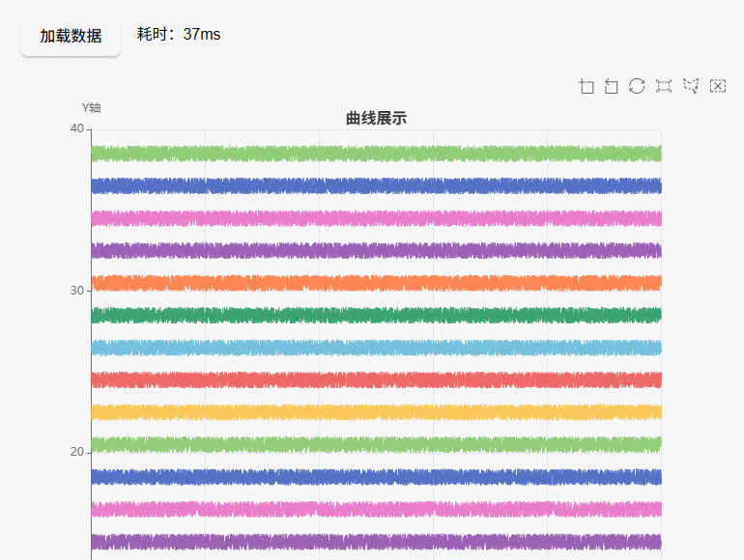Click the light blue curve series band
The width and height of the screenshot is (744, 560).
click(376, 348)
